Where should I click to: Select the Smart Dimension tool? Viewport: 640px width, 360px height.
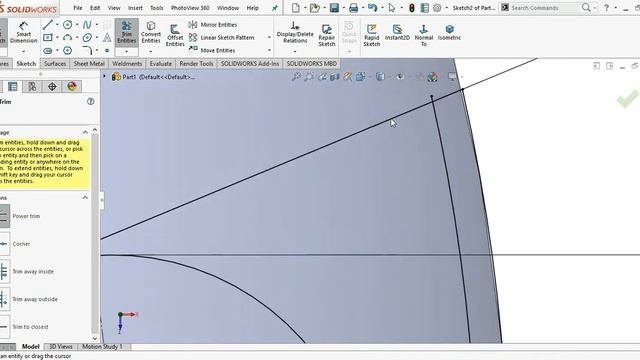point(23,32)
